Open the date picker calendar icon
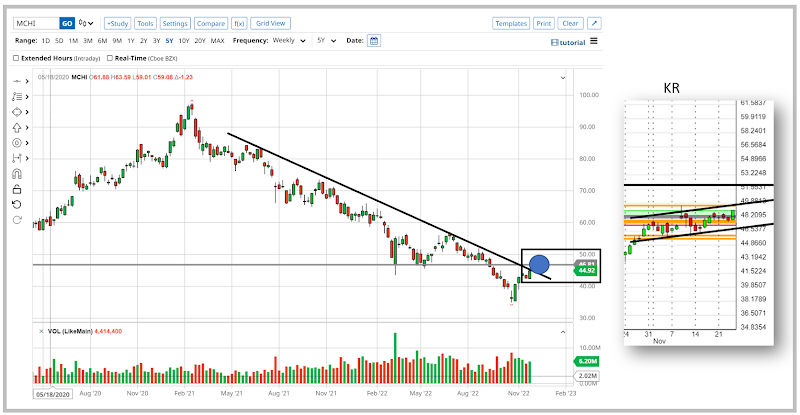Screen dimensions: 800x415 pyautogui.click(x=374, y=41)
